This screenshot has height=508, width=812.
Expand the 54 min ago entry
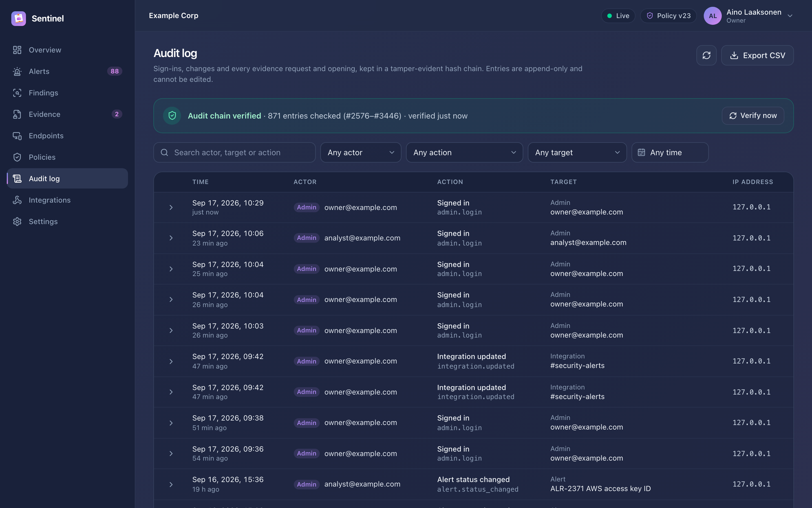pyautogui.click(x=171, y=454)
